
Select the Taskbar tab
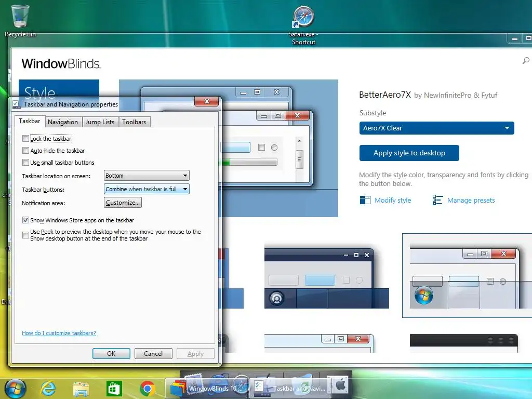coord(30,121)
